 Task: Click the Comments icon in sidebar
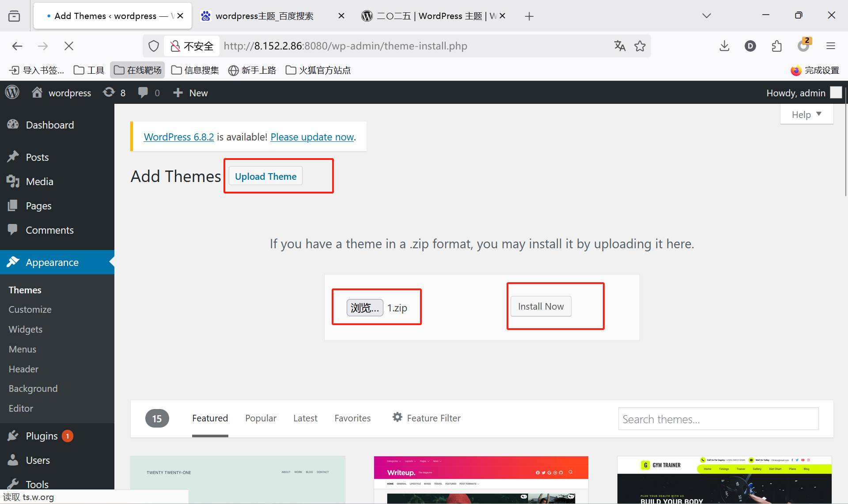pos(13,230)
